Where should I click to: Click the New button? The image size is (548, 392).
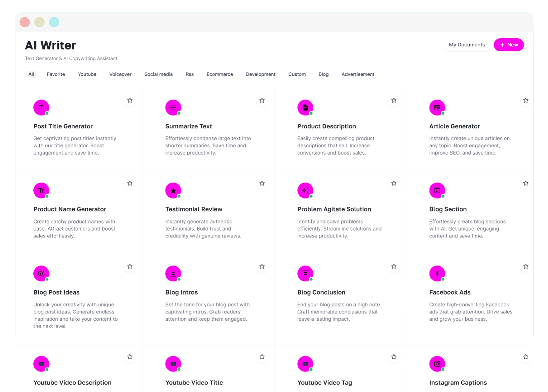[x=508, y=45]
